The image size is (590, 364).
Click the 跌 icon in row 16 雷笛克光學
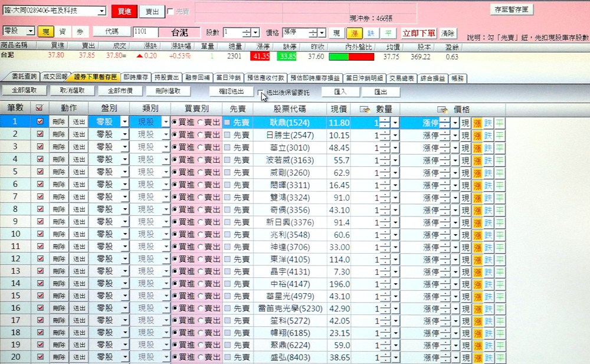coord(488,309)
